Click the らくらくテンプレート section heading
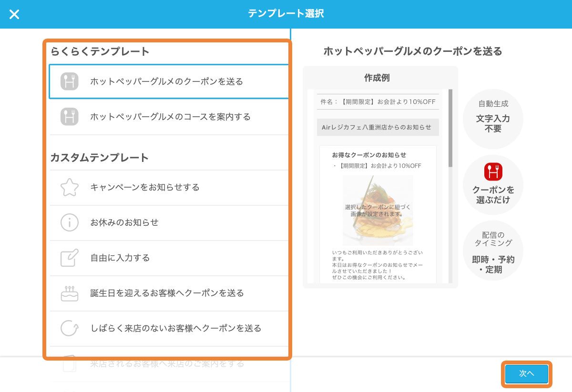The height and width of the screenshot is (392, 572). click(100, 51)
